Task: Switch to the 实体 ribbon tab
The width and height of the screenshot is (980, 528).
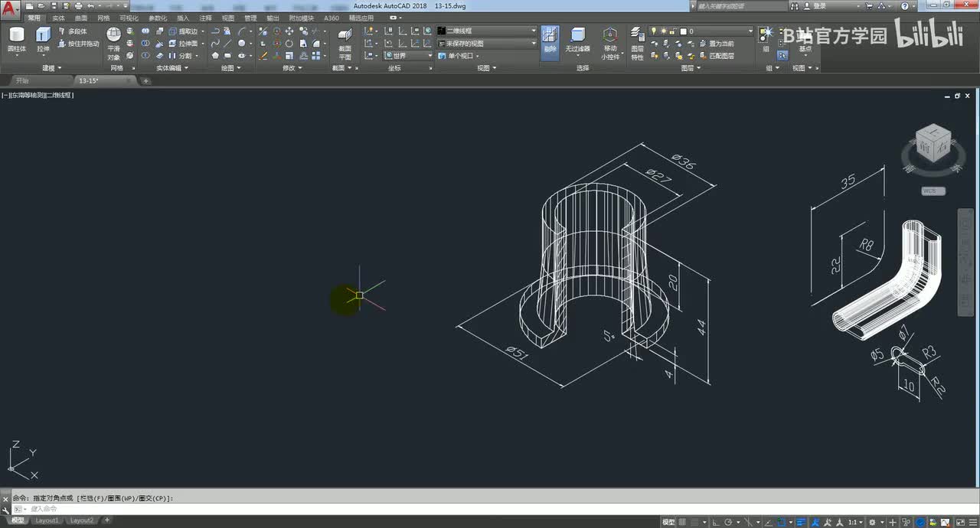Action: point(58,18)
